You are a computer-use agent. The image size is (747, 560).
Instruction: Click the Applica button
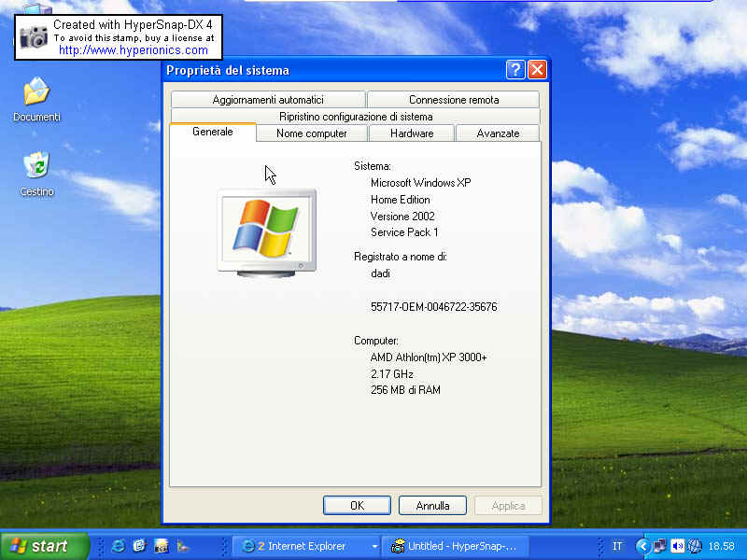[x=508, y=505]
